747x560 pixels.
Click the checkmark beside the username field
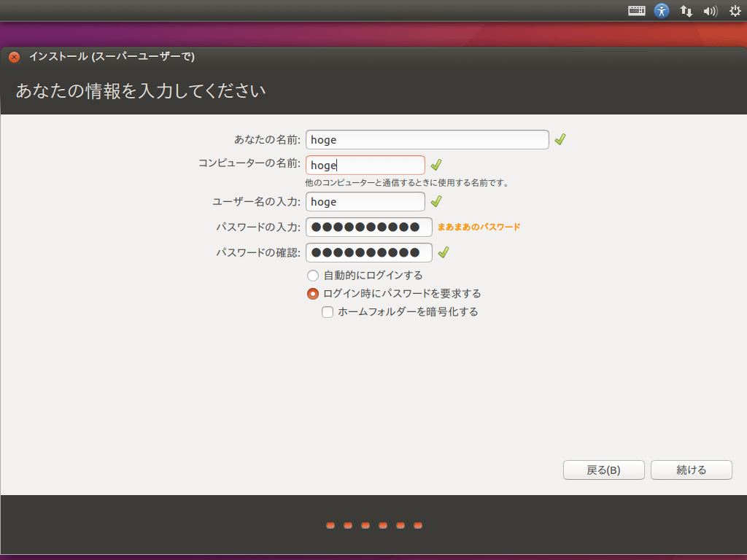point(436,201)
